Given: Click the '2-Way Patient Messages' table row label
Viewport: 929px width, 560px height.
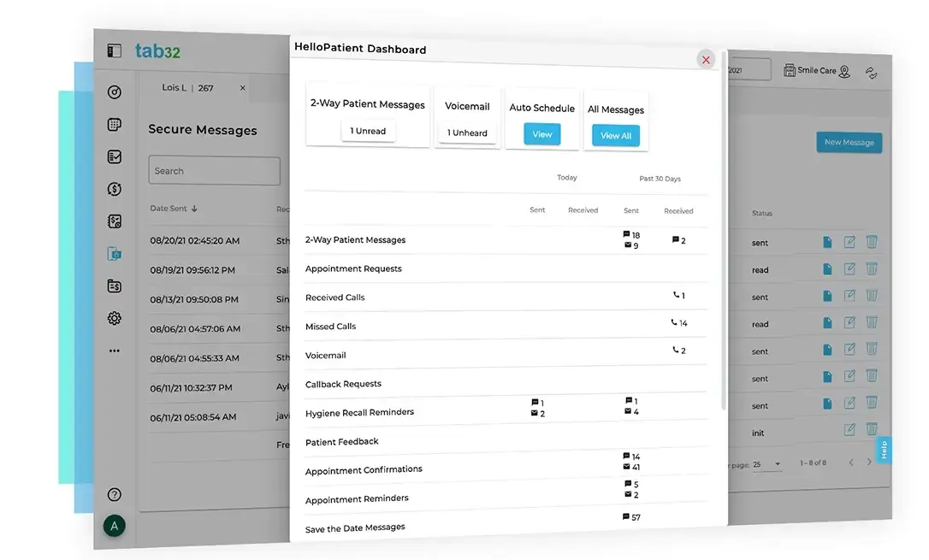Looking at the screenshot, I should (356, 239).
